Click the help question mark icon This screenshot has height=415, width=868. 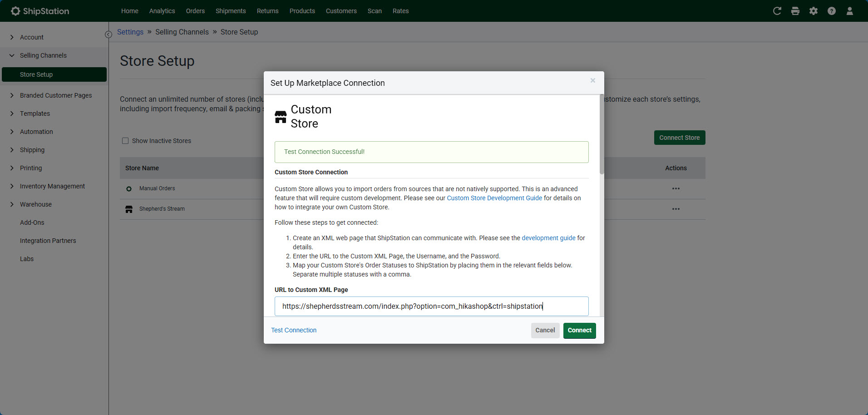[x=831, y=11]
